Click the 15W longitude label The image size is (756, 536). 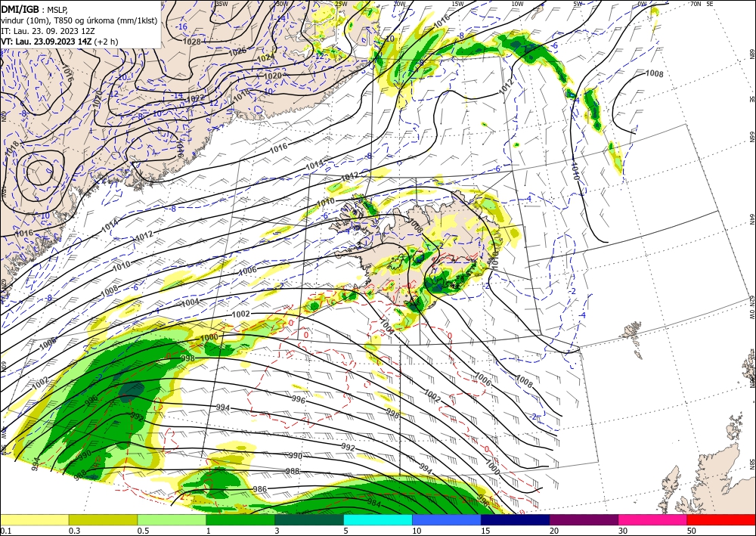point(458,4)
